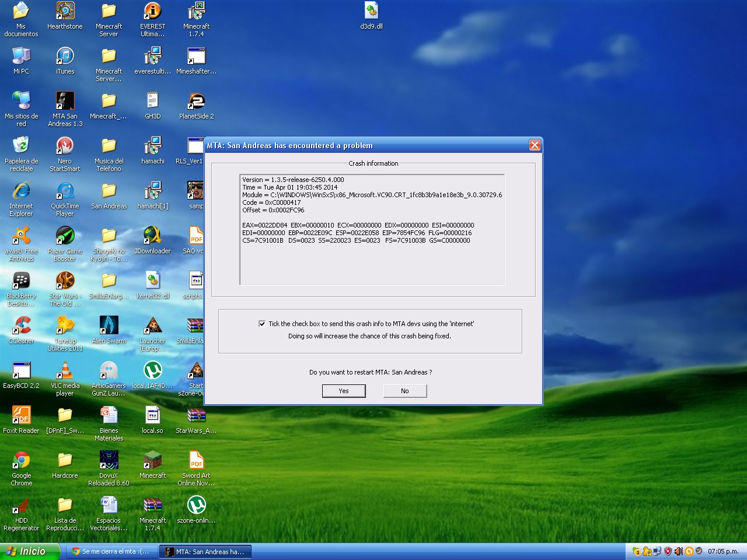Select the [DPnF]_Sw... folder
747x560 pixels.
[65, 420]
